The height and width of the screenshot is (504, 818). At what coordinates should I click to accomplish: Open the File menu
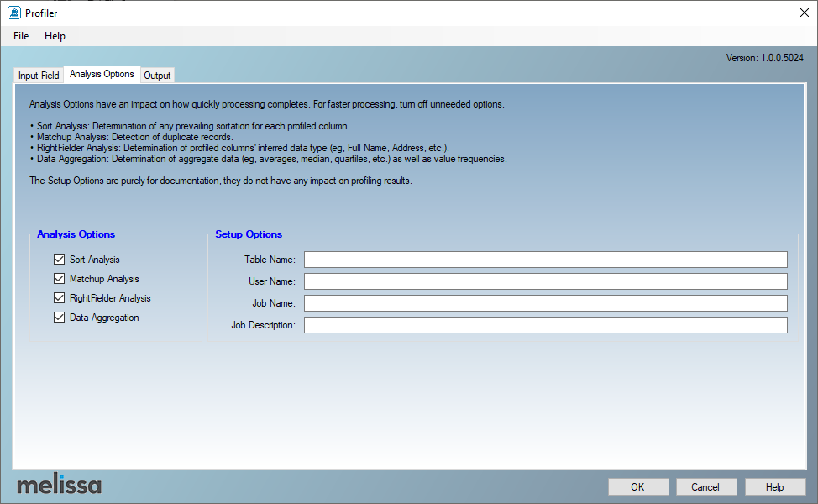pos(21,36)
